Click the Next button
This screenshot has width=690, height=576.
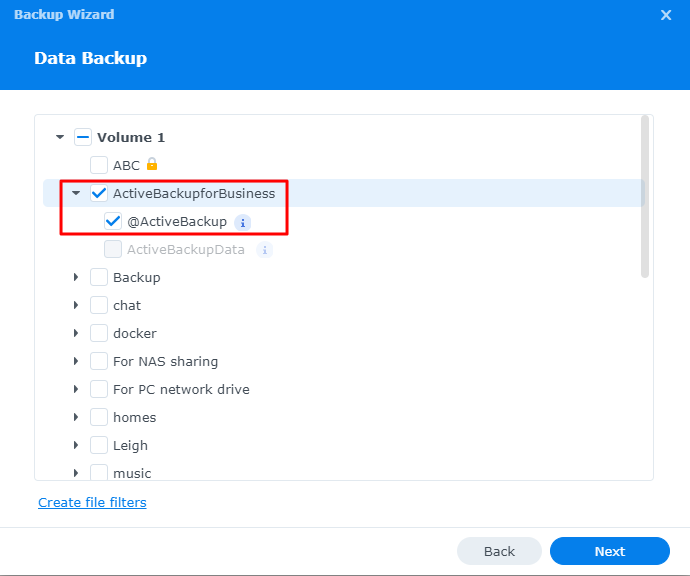(609, 551)
